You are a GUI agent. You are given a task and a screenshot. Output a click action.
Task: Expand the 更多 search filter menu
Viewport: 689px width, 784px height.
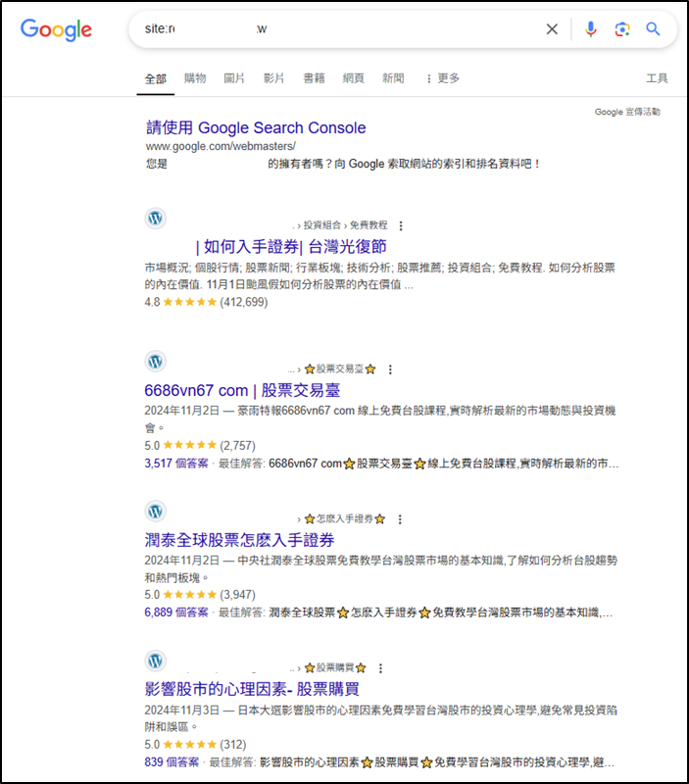pyautogui.click(x=442, y=78)
